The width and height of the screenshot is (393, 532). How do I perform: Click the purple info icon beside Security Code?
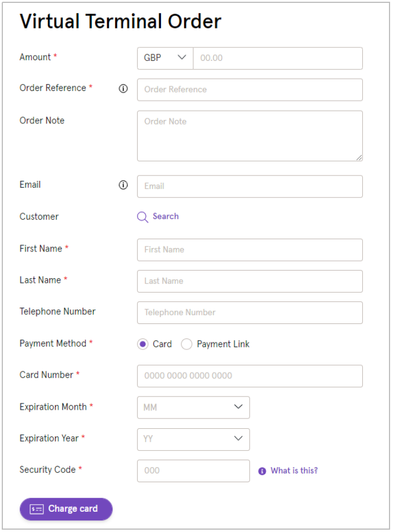[262, 471]
